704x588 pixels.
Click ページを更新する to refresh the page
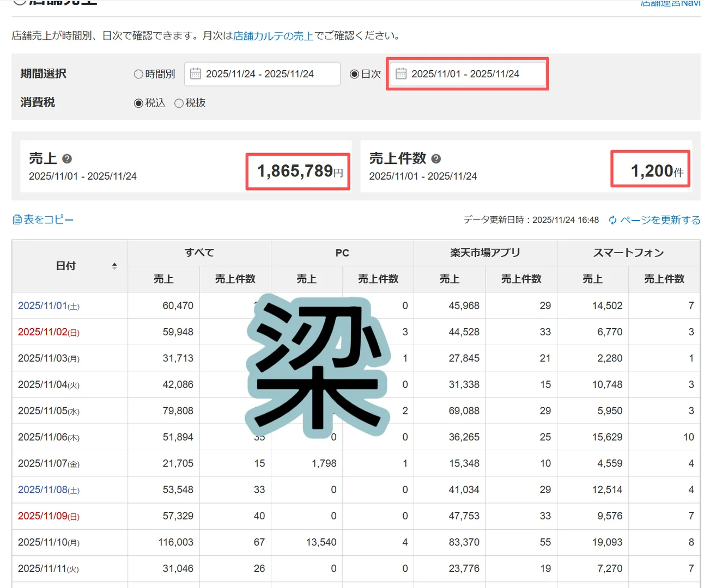654,220
